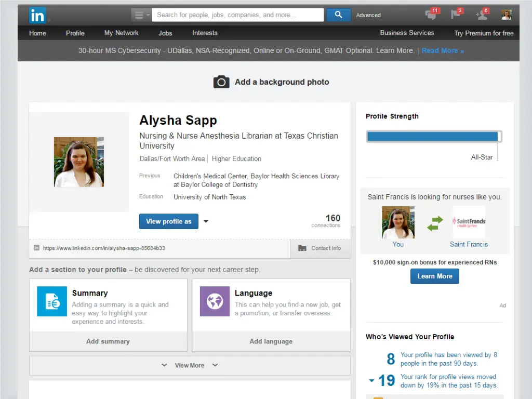Open add connections icon with 6 invitations
The height and width of the screenshot is (399, 532).
482,15
